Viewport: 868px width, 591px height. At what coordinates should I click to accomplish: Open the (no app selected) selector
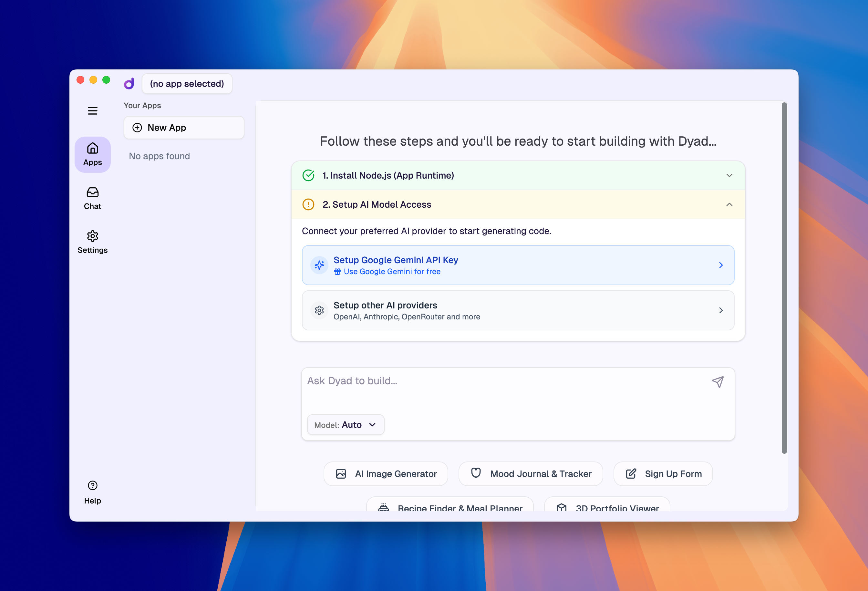pyautogui.click(x=187, y=83)
